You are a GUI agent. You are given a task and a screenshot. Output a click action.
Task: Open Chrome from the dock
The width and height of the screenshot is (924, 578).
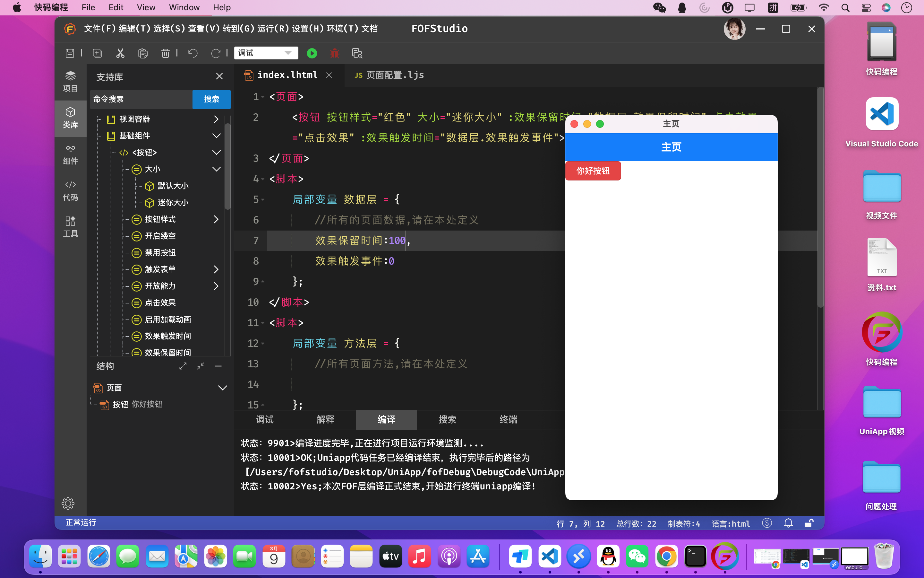pos(666,556)
